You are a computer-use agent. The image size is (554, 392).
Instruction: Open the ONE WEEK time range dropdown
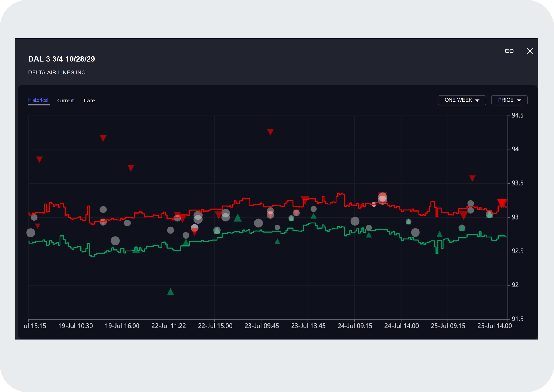[x=461, y=100]
